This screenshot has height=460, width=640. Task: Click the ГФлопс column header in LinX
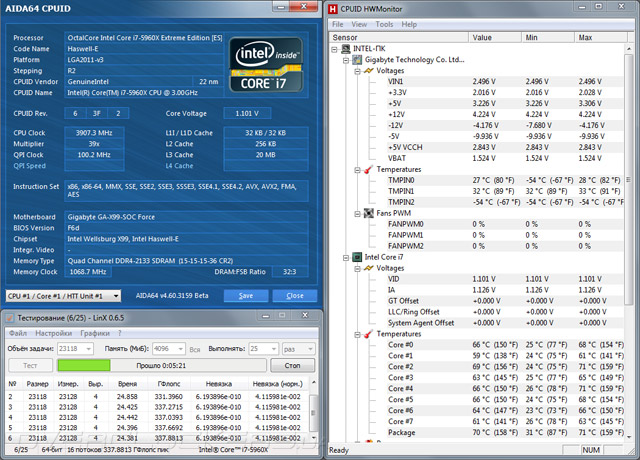tap(169, 384)
